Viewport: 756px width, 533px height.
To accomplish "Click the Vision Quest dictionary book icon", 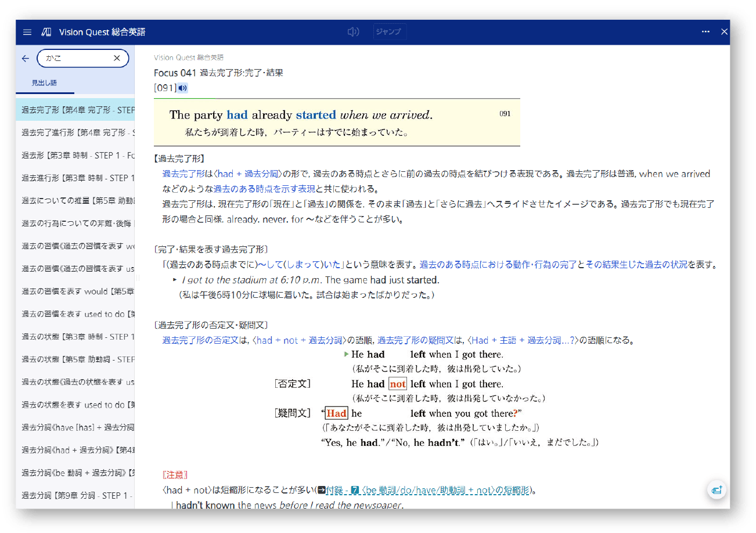I will [x=46, y=32].
